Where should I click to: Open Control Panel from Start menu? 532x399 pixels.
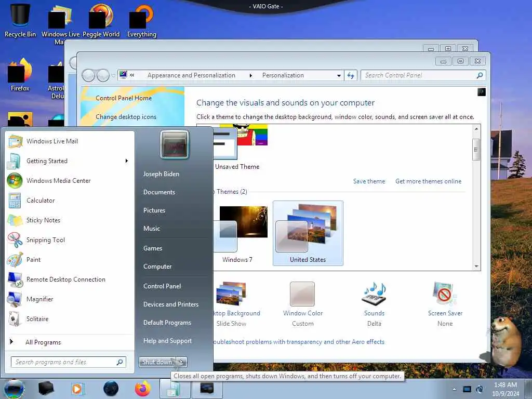pos(162,286)
